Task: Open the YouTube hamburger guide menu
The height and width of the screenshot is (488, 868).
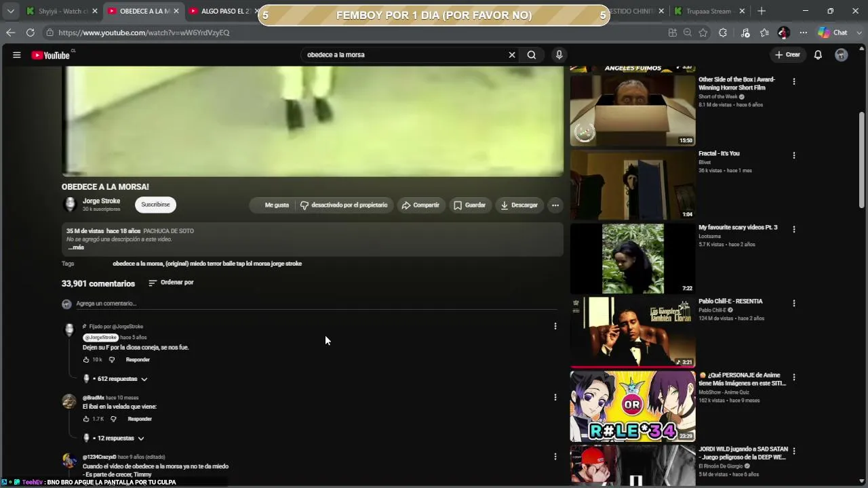Action: (17, 55)
